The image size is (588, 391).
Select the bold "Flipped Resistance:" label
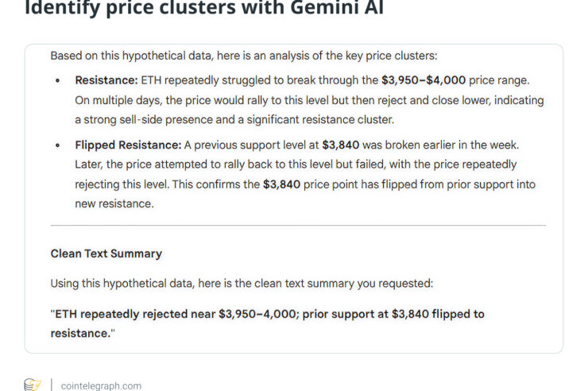tap(128, 145)
